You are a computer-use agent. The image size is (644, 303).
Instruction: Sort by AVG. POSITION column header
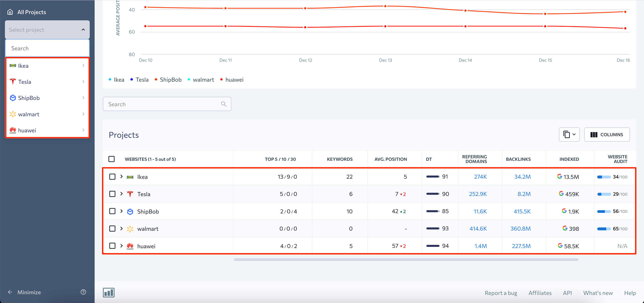(391, 159)
